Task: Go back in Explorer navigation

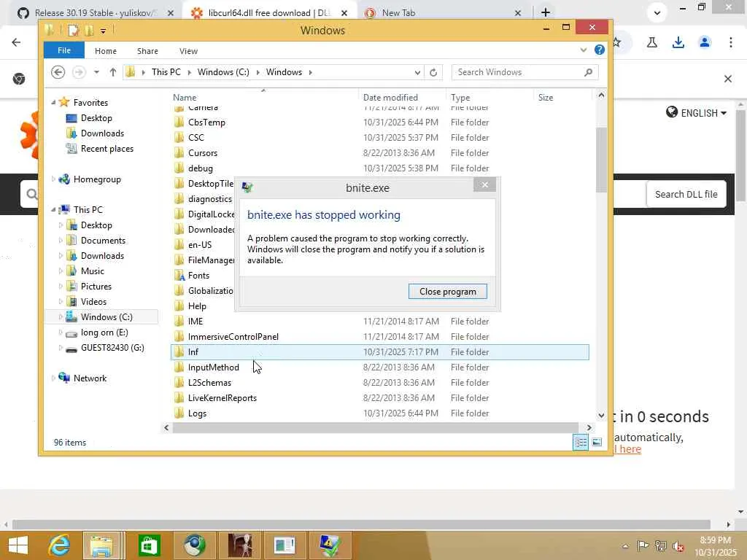Action: (x=58, y=72)
